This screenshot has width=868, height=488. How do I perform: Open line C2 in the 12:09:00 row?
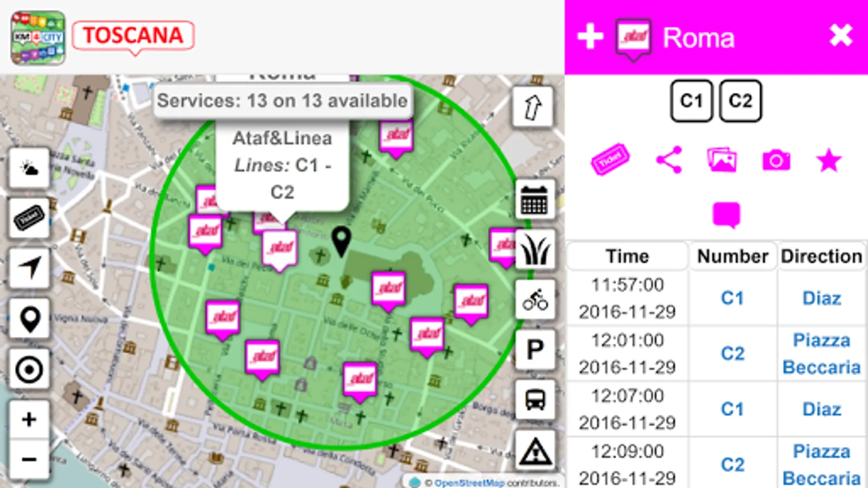[732, 465]
